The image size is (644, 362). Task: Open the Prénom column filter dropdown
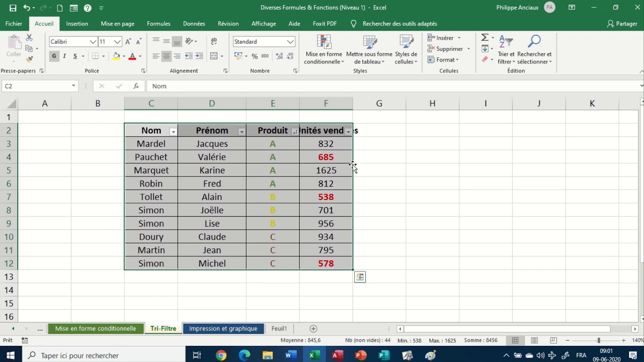(242, 132)
